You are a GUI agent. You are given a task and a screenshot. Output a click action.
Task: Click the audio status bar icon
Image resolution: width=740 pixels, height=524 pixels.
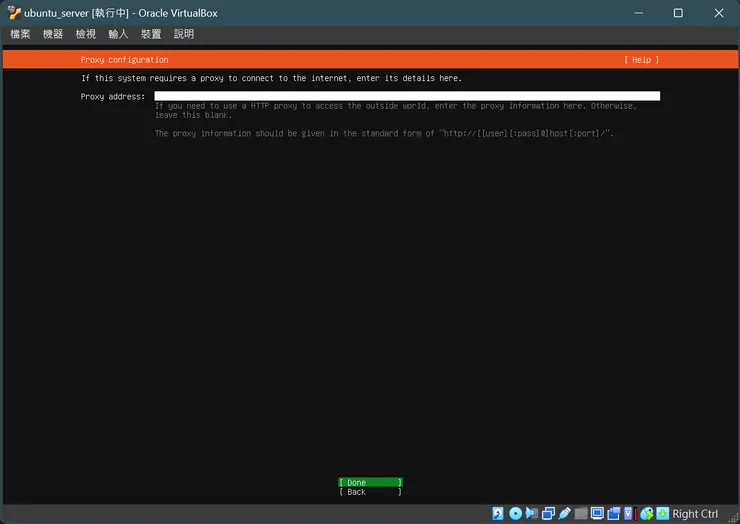pyautogui.click(x=531, y=513)
